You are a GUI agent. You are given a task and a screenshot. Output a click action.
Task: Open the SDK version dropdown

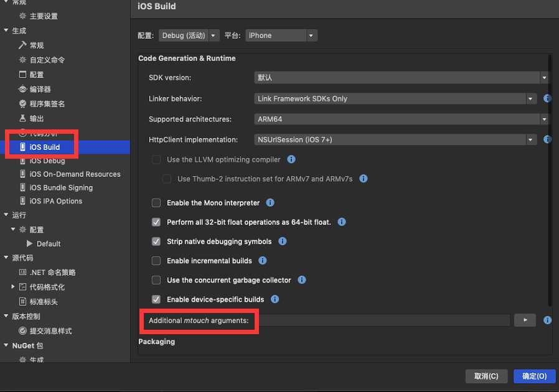[x=401, y=77]
